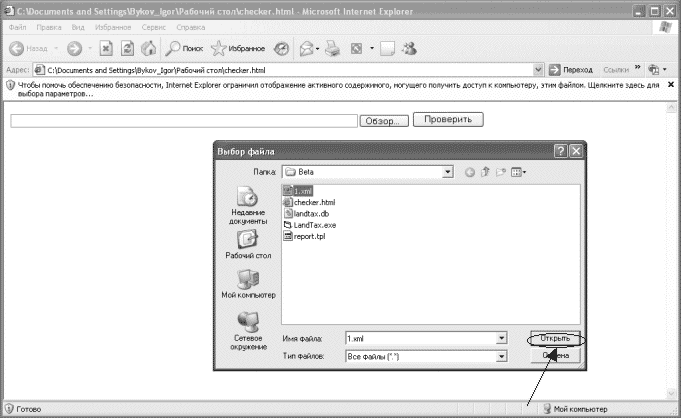This screenshot has height=418, width=681.
Task: Expand the Папка folder dropdown
Action: (x=448, y=172)
